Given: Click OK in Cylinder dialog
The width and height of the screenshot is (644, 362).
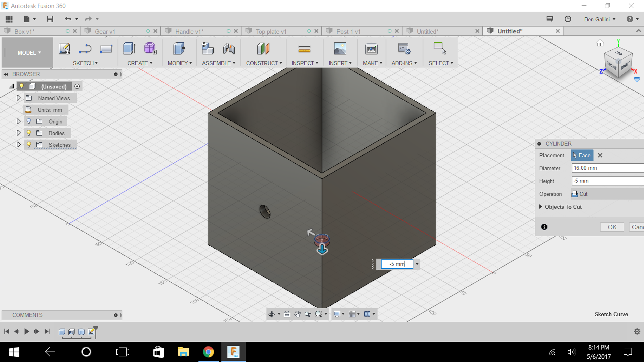Looking at the screenshot, I should point(612,227).
